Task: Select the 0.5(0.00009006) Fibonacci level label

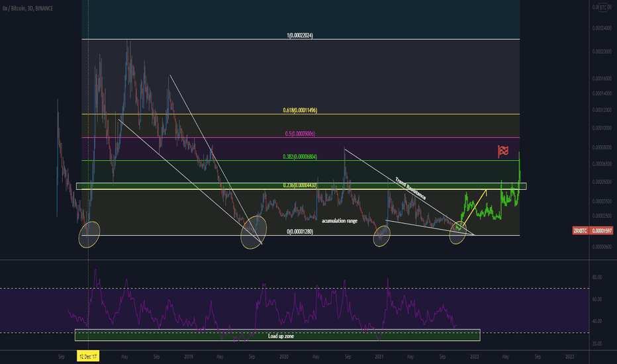Action: [300, 134]
